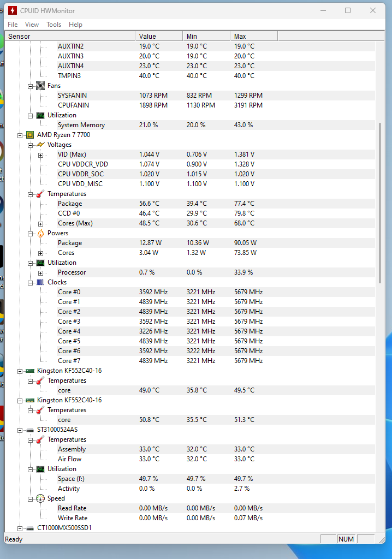Click thermometer icon under second Kingston module
The height and width of the screenshot is (559, 392).
click(x=40, y=410)
